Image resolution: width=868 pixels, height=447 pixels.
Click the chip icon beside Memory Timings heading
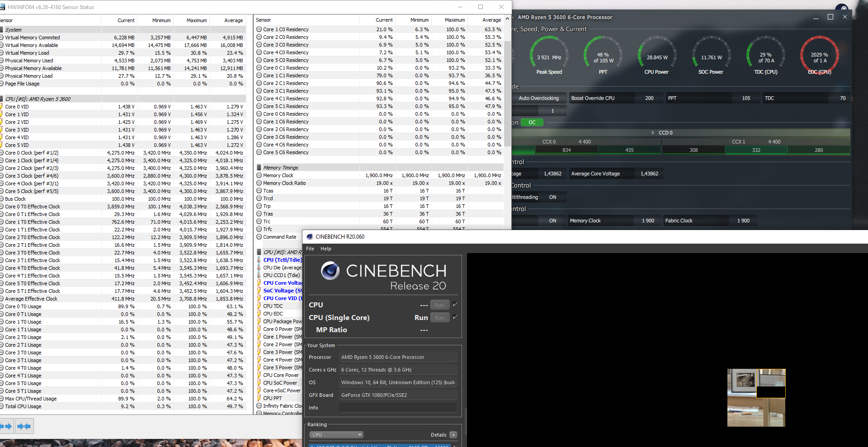(x=259, y=168)
